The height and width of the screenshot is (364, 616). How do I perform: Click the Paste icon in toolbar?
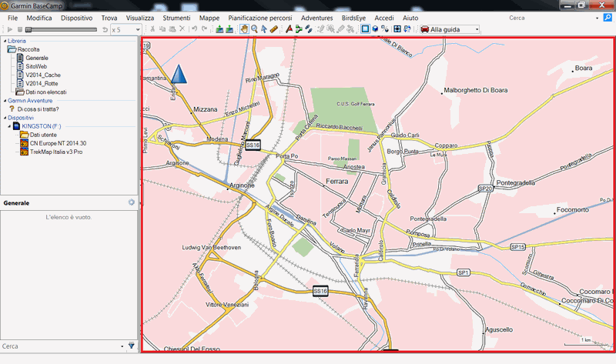172,29
